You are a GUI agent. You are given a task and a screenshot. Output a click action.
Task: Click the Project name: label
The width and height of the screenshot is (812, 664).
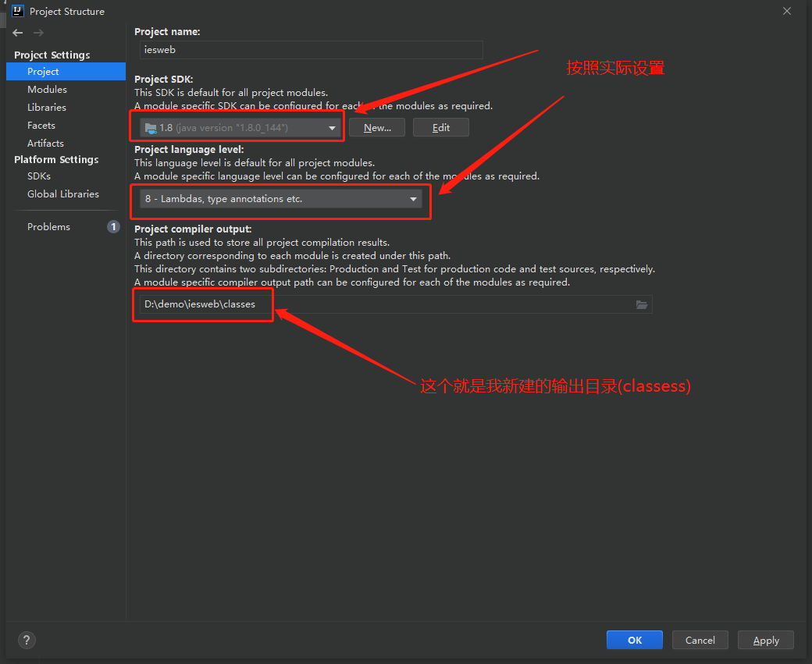[x=167, y=31]
